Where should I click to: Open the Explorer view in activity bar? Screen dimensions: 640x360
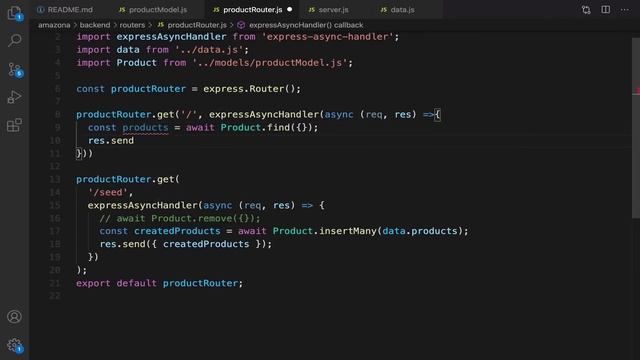pos(14,13)
